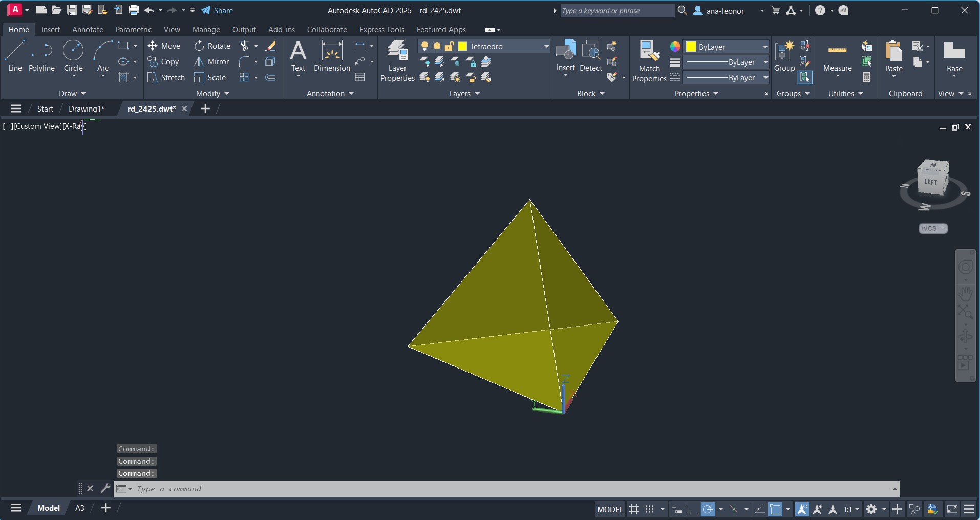This screenshot has height=520, width=980.
Task: Toggle snap mode in status bar
Action: (649, 509)
